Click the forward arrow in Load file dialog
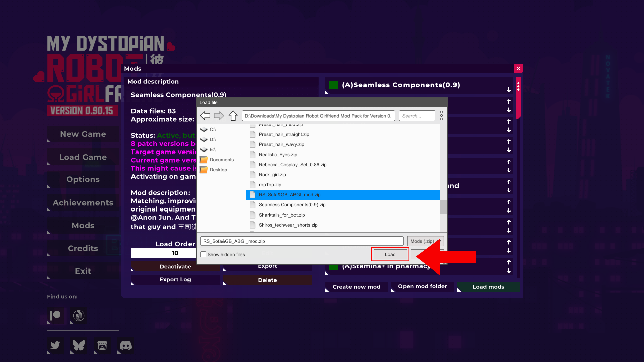The image size is (644, 362). coord(219,116)
